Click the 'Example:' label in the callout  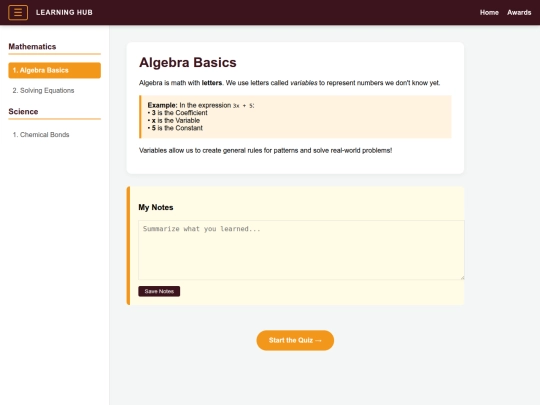[163, 105]
